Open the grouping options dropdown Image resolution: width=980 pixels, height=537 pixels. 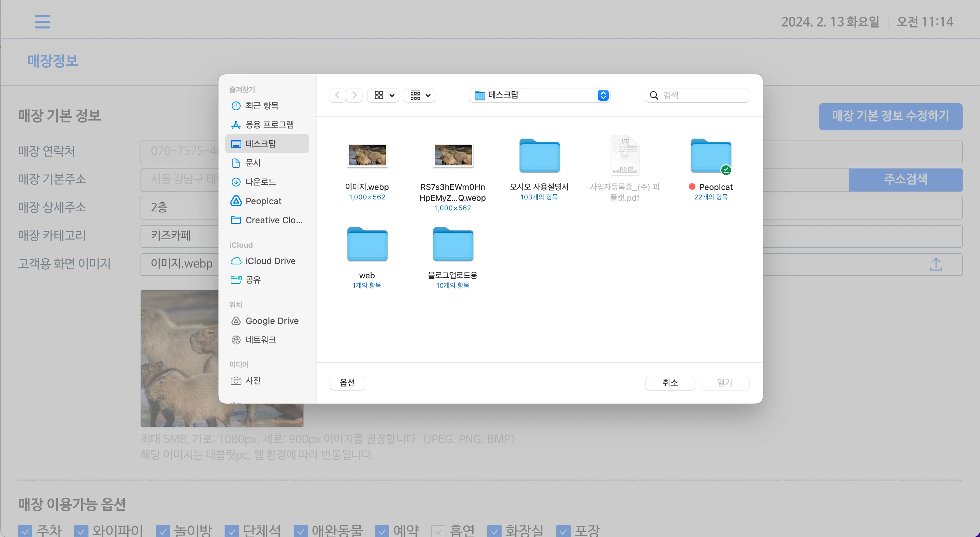pyautogui.click(x=420, y=95)
